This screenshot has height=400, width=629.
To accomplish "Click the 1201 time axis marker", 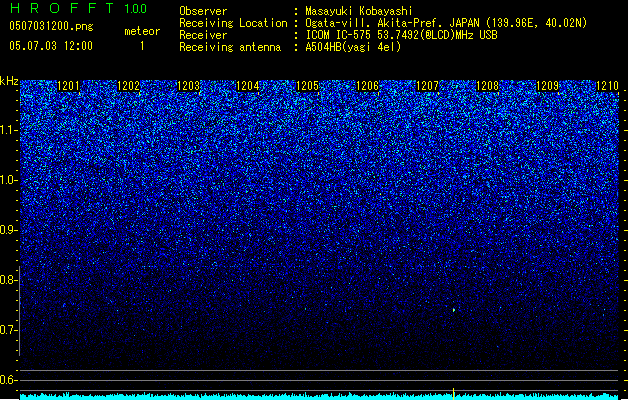I will point(69,85).
